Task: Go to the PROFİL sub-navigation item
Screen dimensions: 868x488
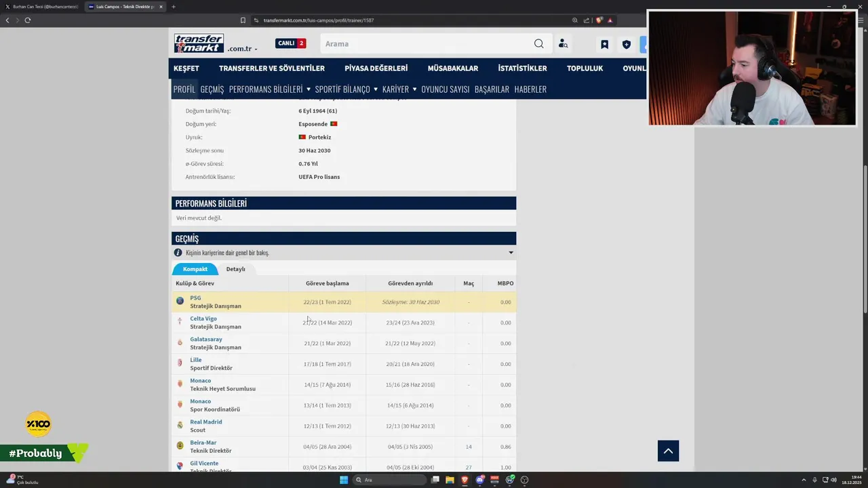Action: 184,89
